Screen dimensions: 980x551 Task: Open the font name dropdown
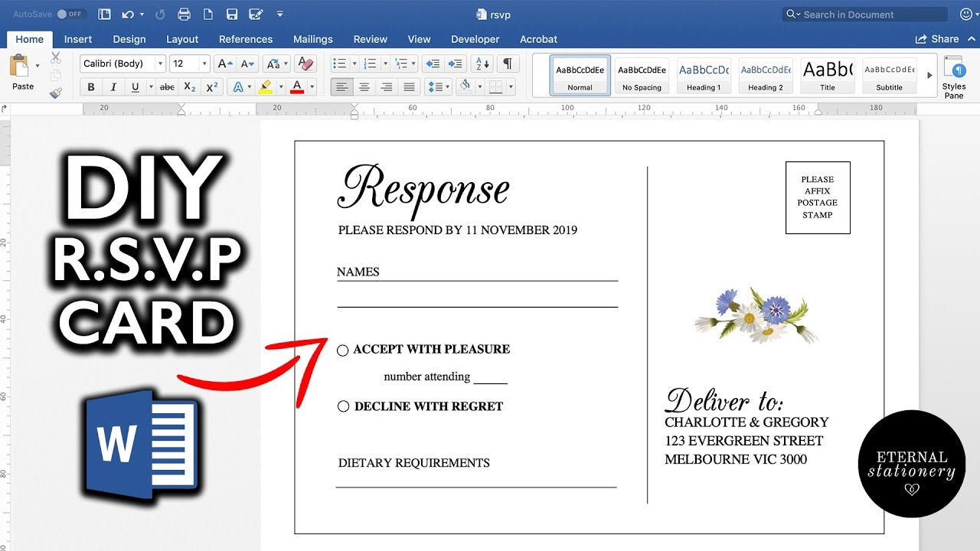(161, 64)
